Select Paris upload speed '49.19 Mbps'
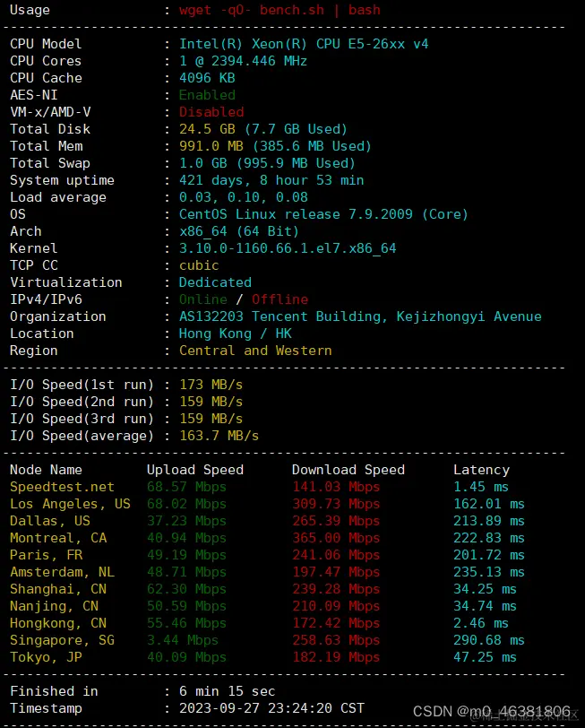This screenshot has height=728, width=585. click(186, 555)
